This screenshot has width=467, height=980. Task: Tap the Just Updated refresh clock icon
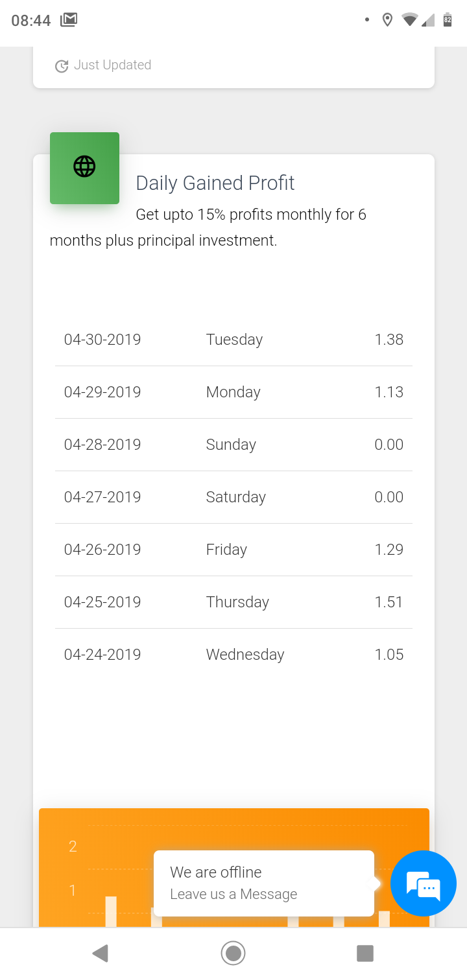62,65
